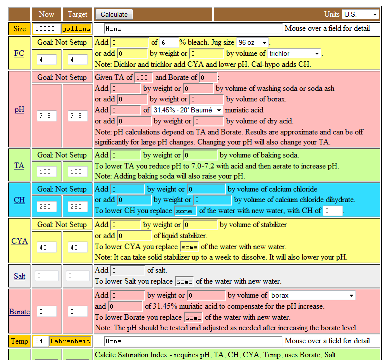Open the Fahrenheit temperature unit dropdown
Image resolution: width=387 pixels, height=360 pixels.
click(x=70, y=341)
